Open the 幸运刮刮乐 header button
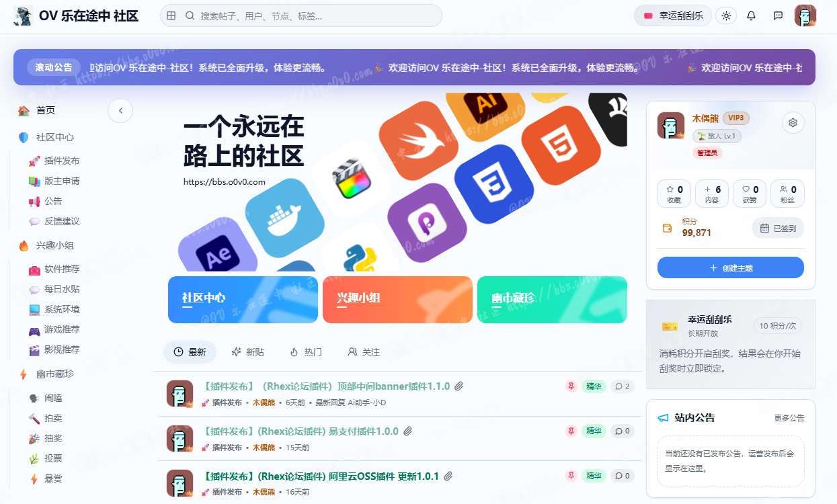Image resolution: width=837 pixels, height=504 pixels. coord(672,15)
